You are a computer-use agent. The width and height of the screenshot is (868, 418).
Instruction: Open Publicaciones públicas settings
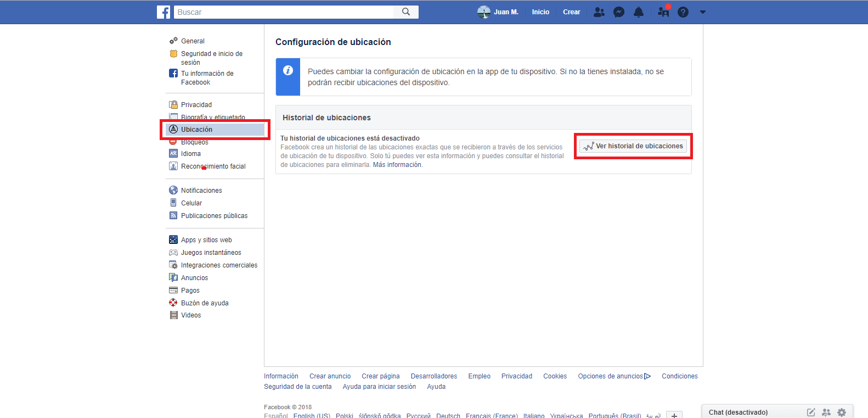coord(215,216)
